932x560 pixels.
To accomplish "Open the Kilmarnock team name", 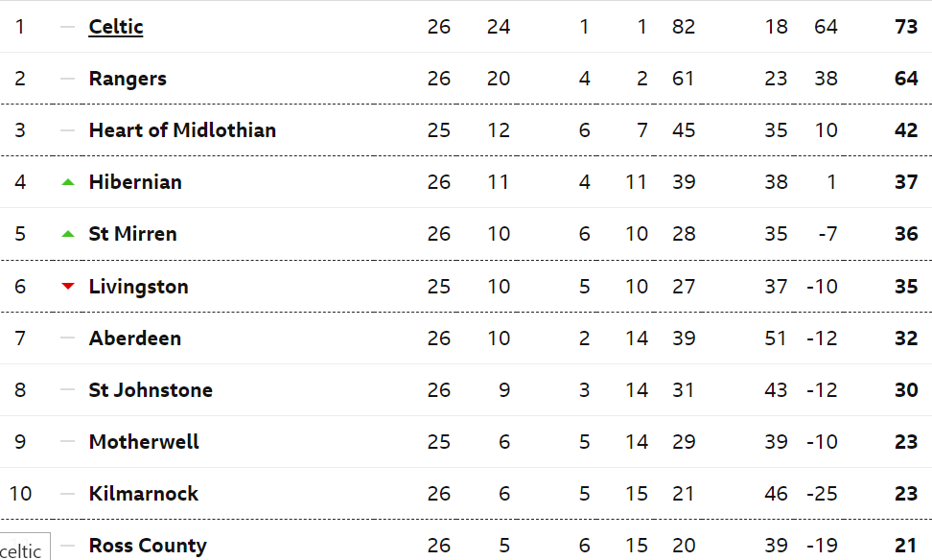I will click(x=143, y=494).
